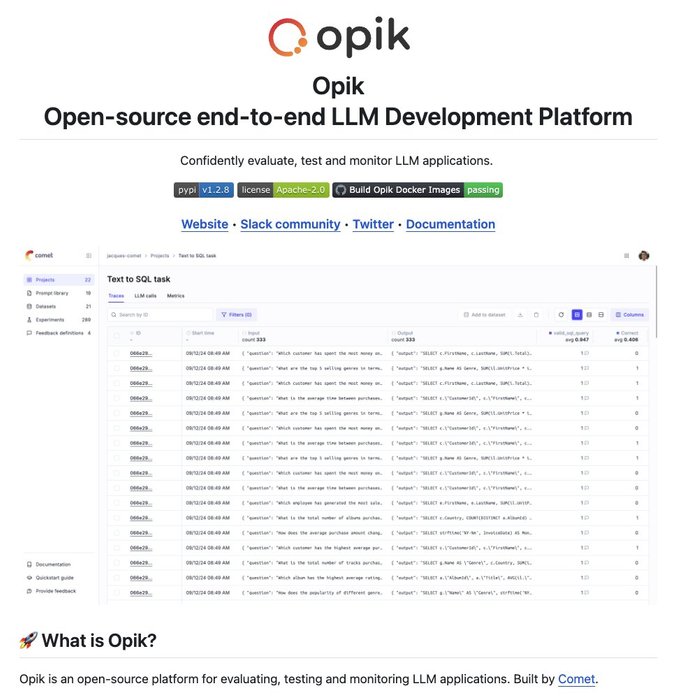Image resolution: width=678 pixels, height=700 pixels.
Task: Click the apps grid icon near the avatar
Action: (x=627, y=256)
